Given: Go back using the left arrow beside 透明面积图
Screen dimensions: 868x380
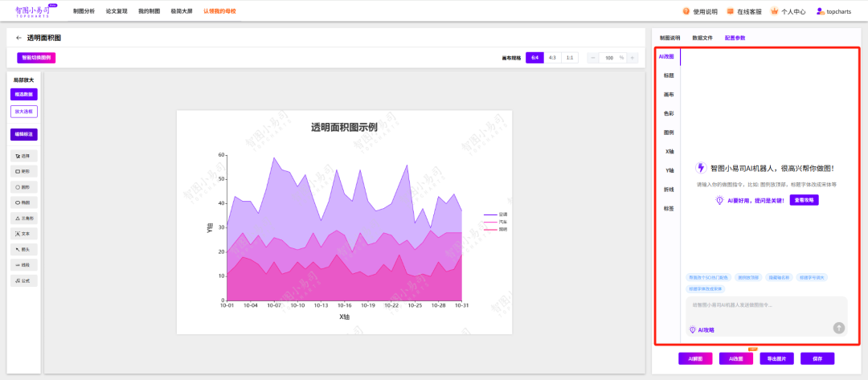Looking at the screenshot, I should [x=18, y=39].
